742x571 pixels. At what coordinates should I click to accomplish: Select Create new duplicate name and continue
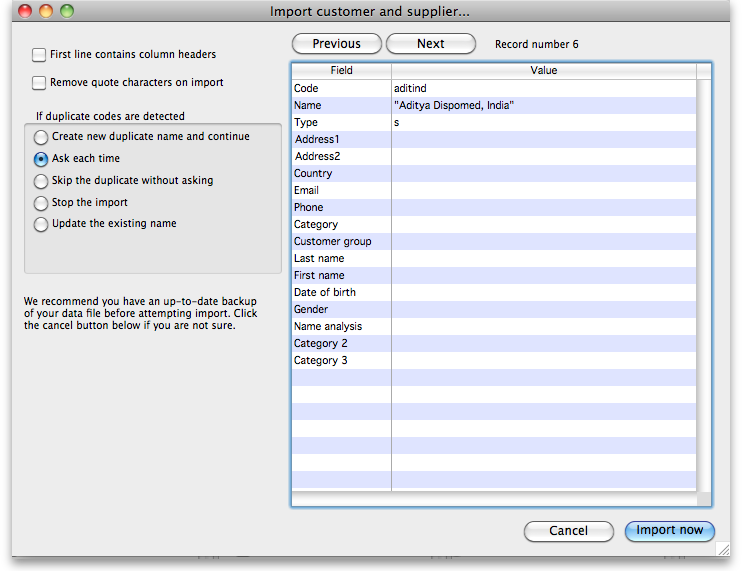tap(41, 137)
